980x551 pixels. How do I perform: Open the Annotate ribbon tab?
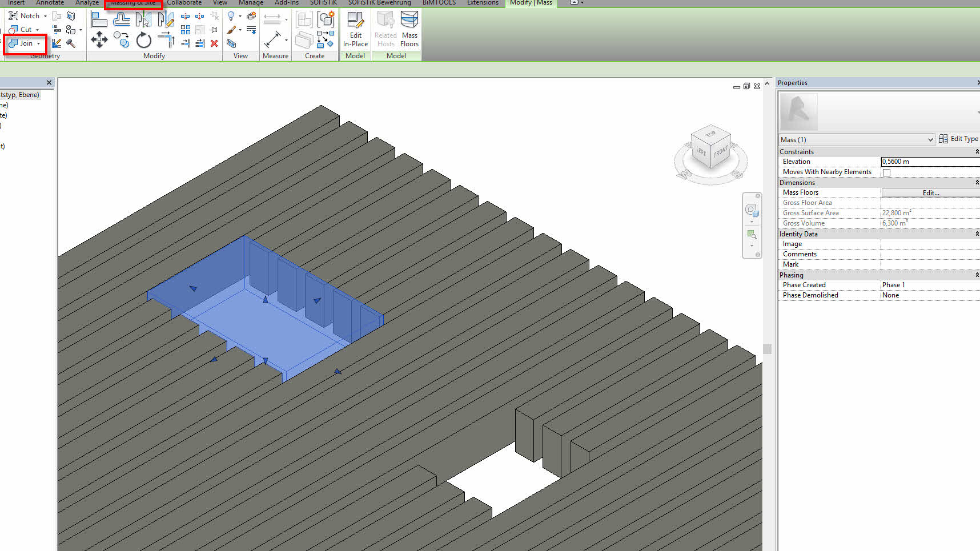50,3
